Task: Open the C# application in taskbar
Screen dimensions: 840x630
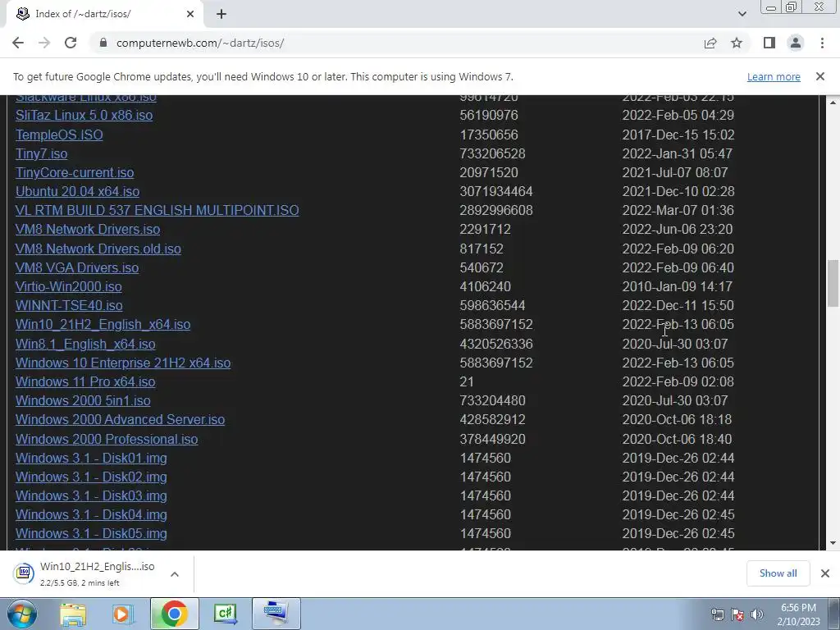Action: 225,614
